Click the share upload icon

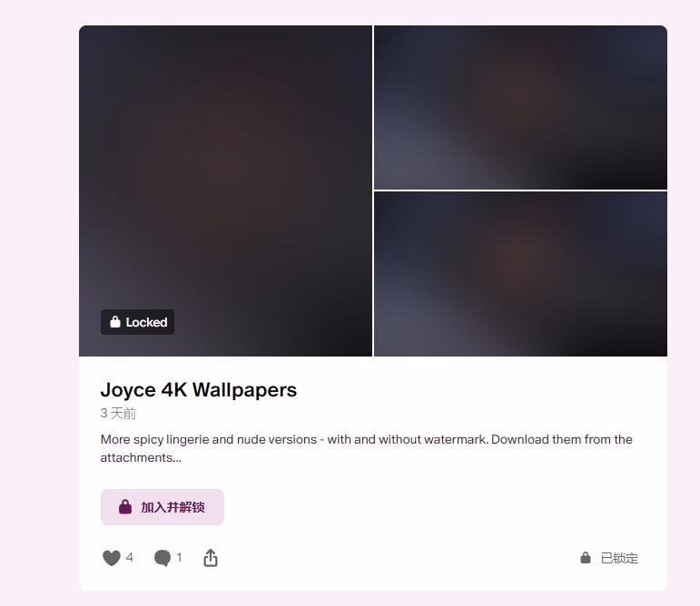pyautogui.click(x=211, y=558)
